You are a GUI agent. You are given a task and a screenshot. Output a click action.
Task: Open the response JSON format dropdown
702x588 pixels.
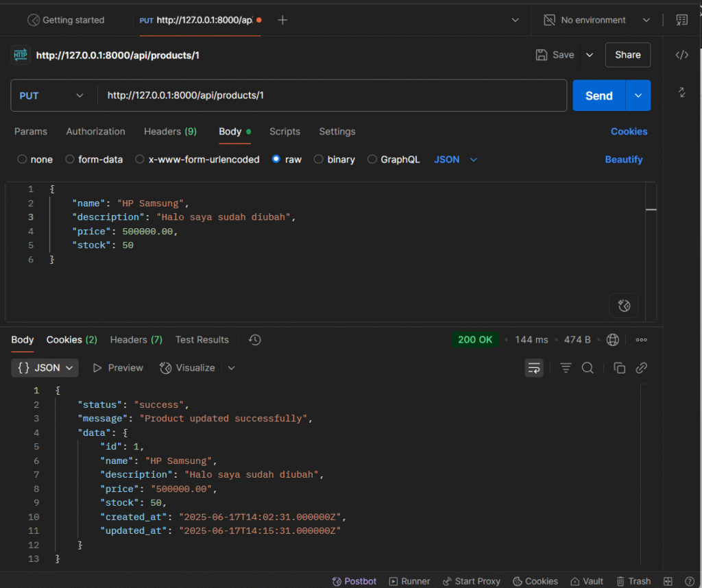[45, 368]
